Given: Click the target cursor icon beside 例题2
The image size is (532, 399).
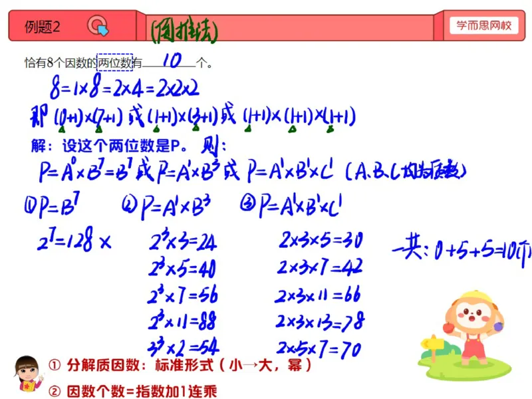Looking at the screenshot, I should pos(98,26).
